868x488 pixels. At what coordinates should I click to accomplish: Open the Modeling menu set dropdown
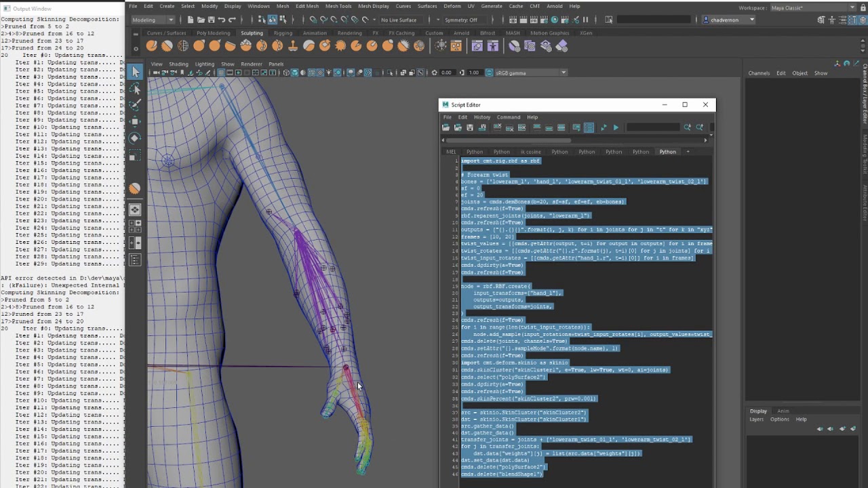pos(153,20)
